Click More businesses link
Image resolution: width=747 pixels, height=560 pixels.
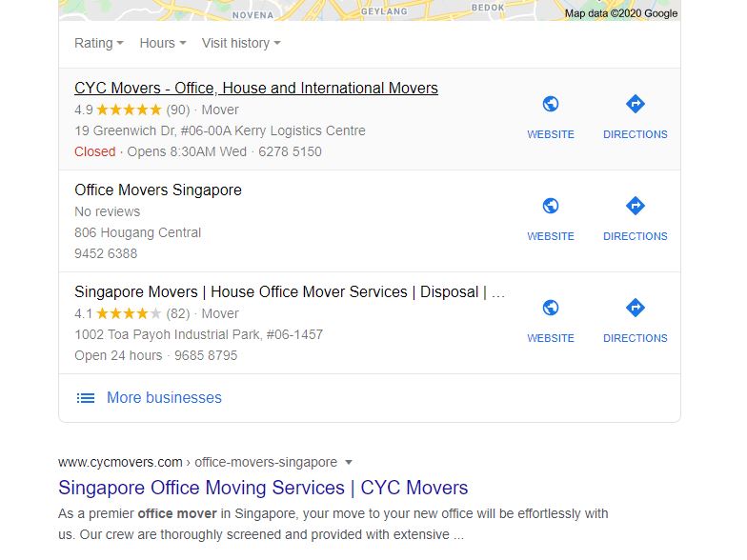coord(164,398)
